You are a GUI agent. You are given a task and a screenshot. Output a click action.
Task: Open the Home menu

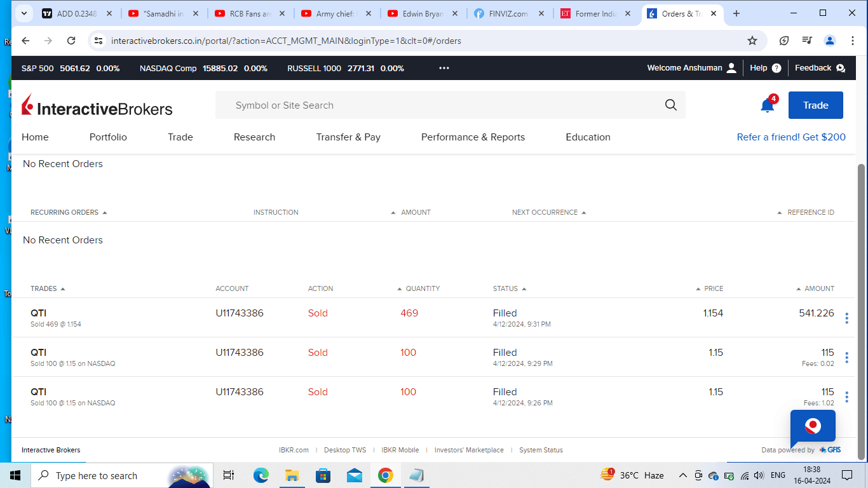tap(35, 137)
